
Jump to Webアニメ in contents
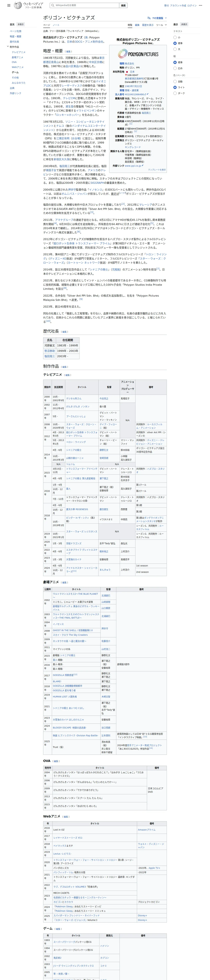17,67
